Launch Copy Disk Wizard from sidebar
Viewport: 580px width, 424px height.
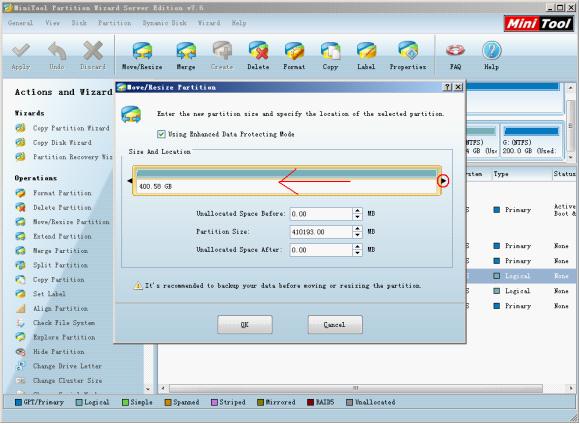53,142
